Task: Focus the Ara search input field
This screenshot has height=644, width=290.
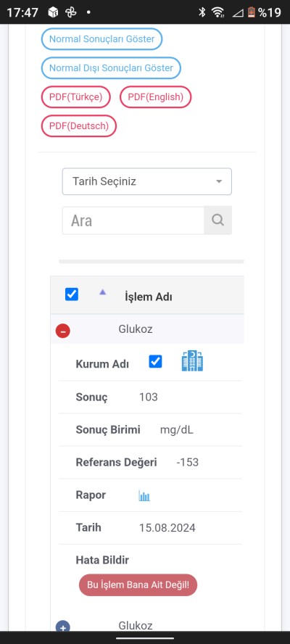Action: point(133,220)
